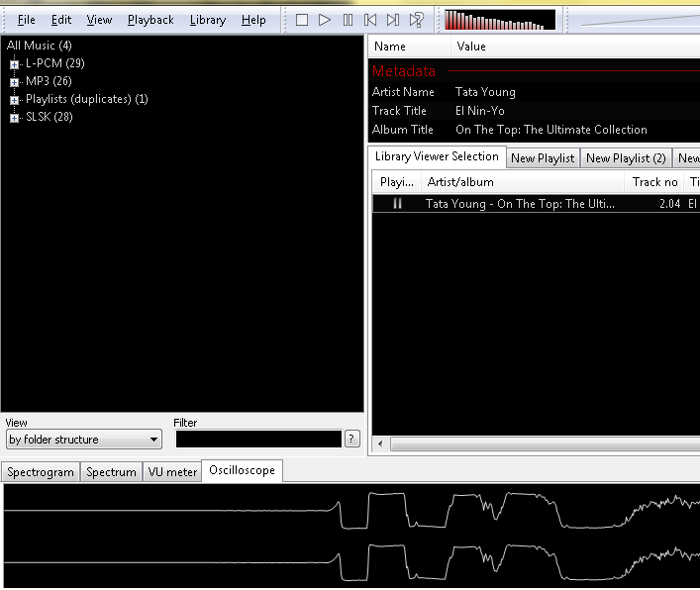This screenshot has height=590, width=700.
Task: Expand the L-PCM (29) folder
Action: click(x=14, y=64)
